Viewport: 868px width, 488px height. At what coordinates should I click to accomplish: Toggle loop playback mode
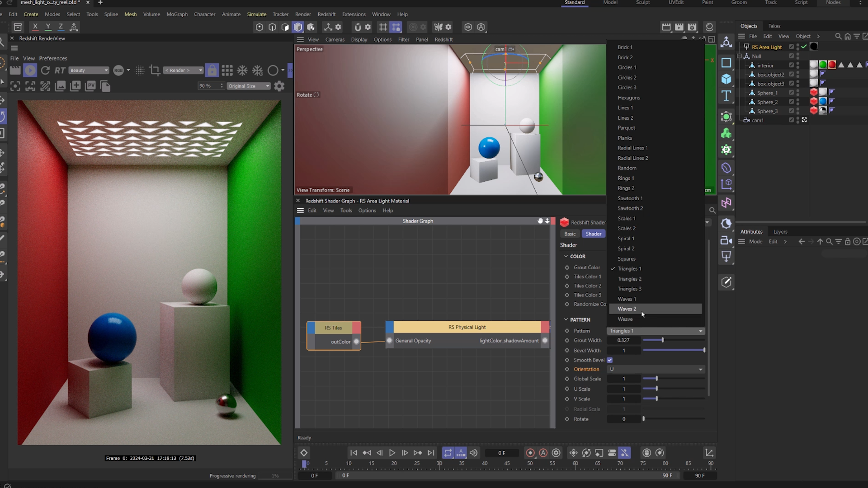click(x=448, y=453)
